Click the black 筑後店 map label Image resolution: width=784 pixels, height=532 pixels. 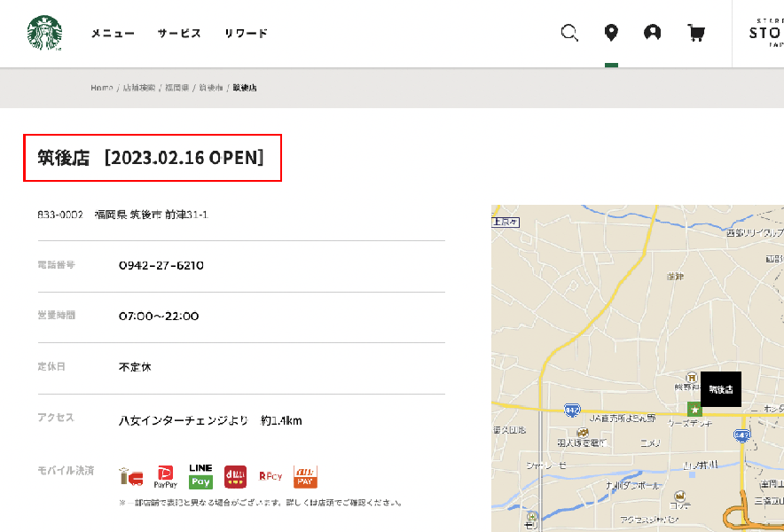tap(721, 389)
